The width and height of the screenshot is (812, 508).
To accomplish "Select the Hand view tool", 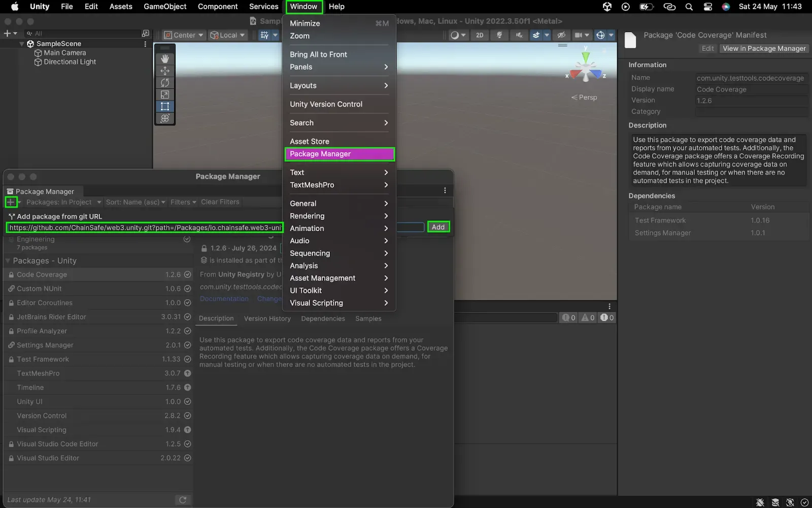I will click(x=165, y=59).
